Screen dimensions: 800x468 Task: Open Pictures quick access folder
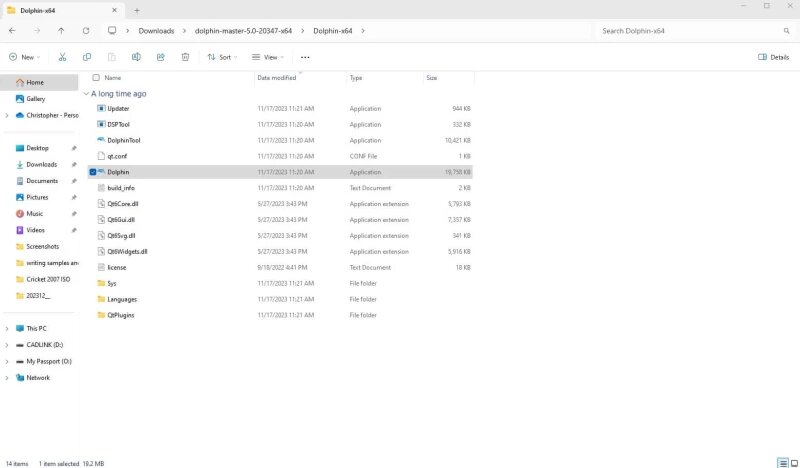coord(39,197)
